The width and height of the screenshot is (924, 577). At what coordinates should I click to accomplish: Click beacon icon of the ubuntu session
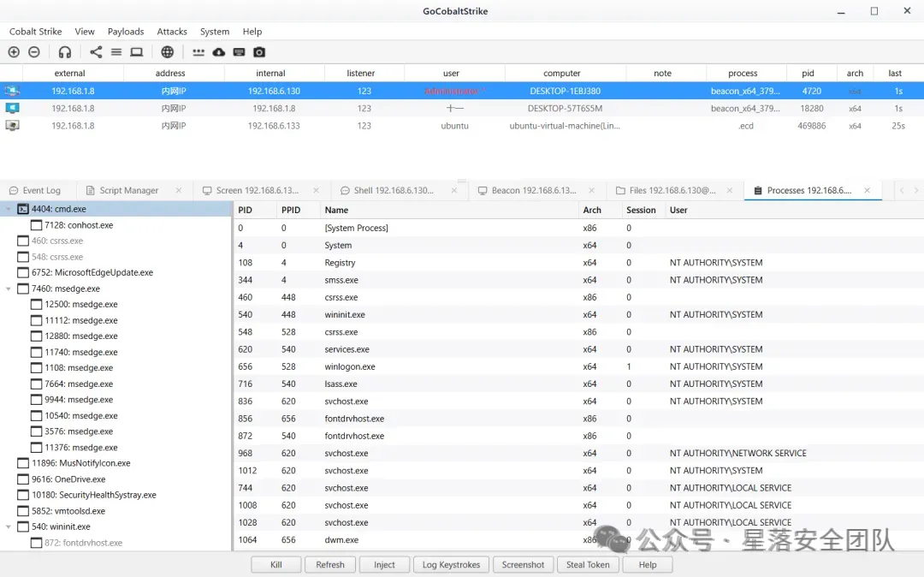coord(12,126)
